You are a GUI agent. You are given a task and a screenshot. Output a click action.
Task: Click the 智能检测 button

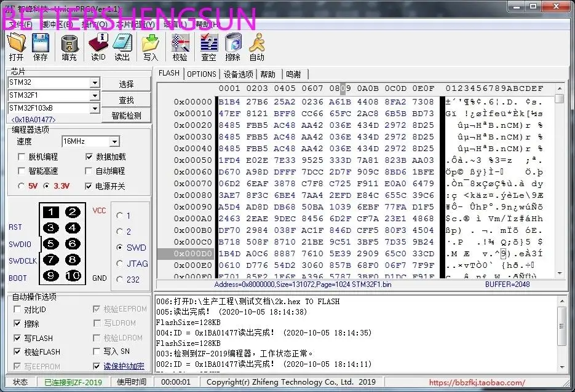tap(126, 116)
